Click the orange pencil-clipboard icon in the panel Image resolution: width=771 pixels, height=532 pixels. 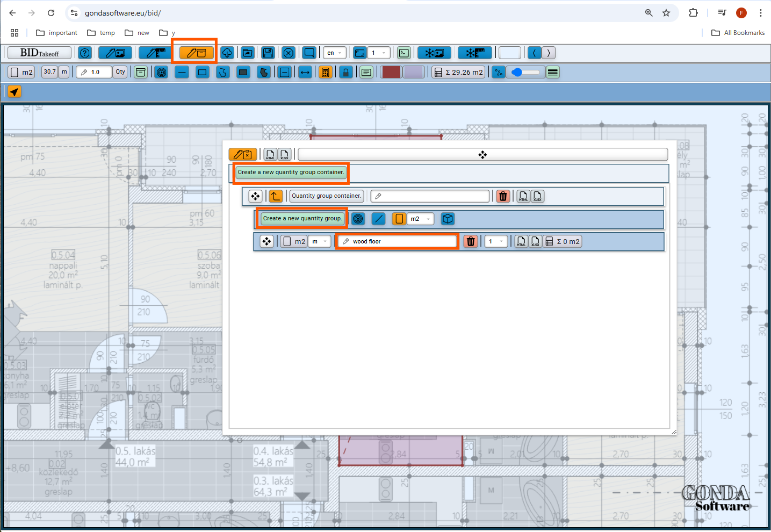tap(243, 155)
